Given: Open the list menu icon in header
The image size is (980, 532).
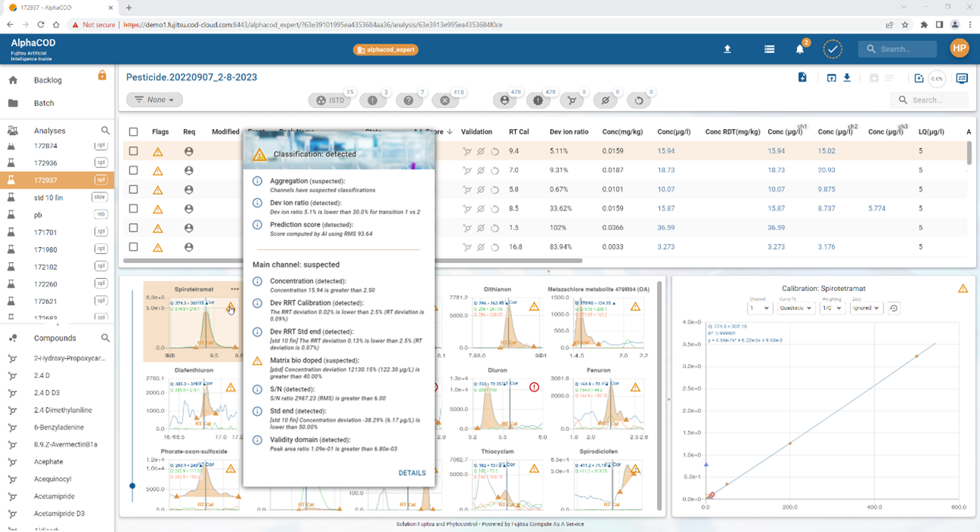Looking at the screenshot, I should pyautogui.click(x=770, y=49).
